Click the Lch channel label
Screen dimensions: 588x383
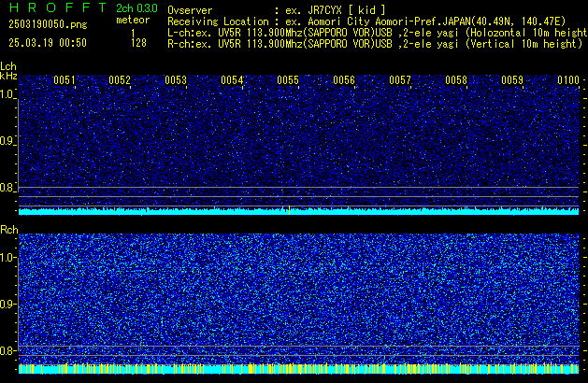coord(8,66)
